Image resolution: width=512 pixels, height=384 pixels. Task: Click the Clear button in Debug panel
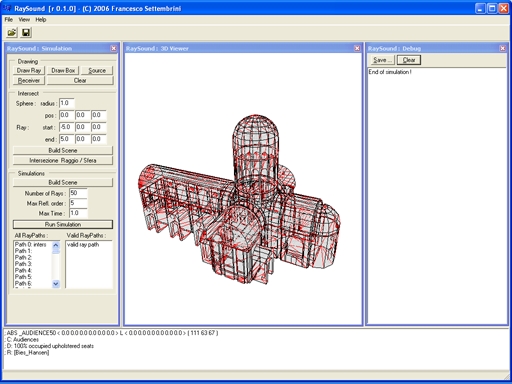click(x=409, y=60)
